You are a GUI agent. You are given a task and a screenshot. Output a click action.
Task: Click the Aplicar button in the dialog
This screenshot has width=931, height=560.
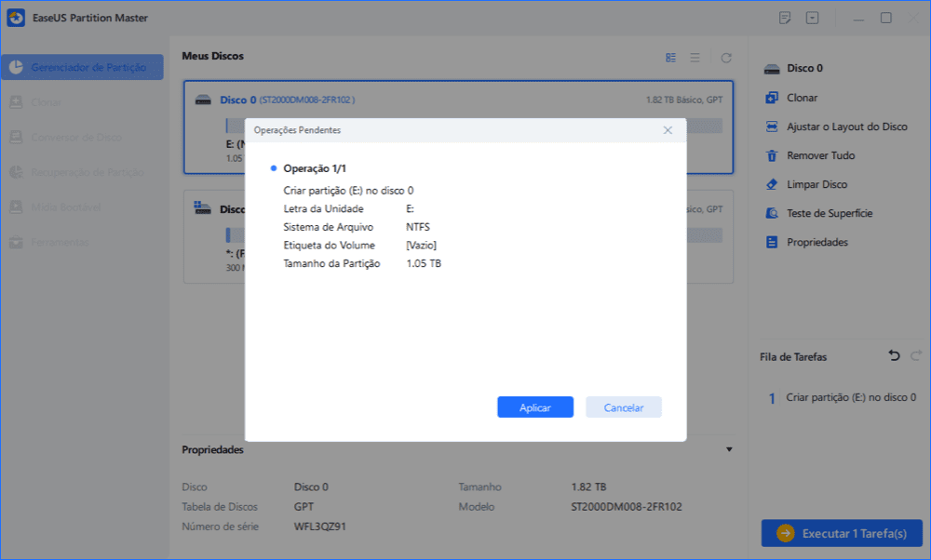[534, 407]
